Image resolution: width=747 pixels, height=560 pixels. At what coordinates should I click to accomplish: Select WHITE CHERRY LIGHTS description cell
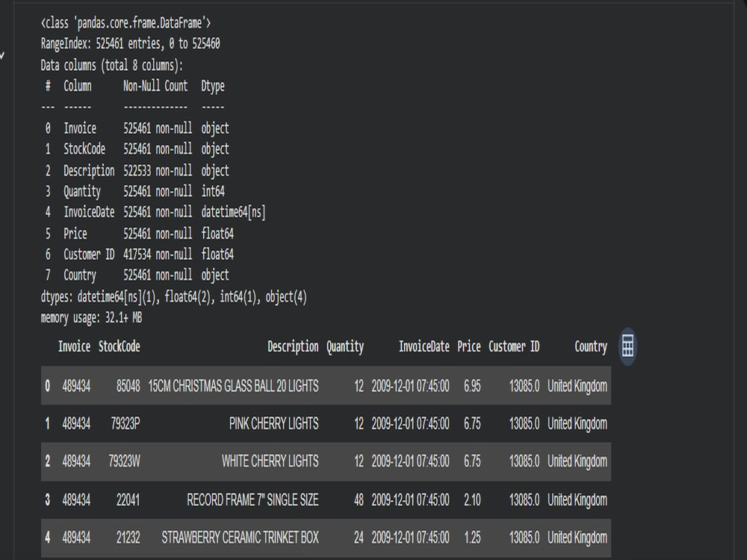[270, 461]
